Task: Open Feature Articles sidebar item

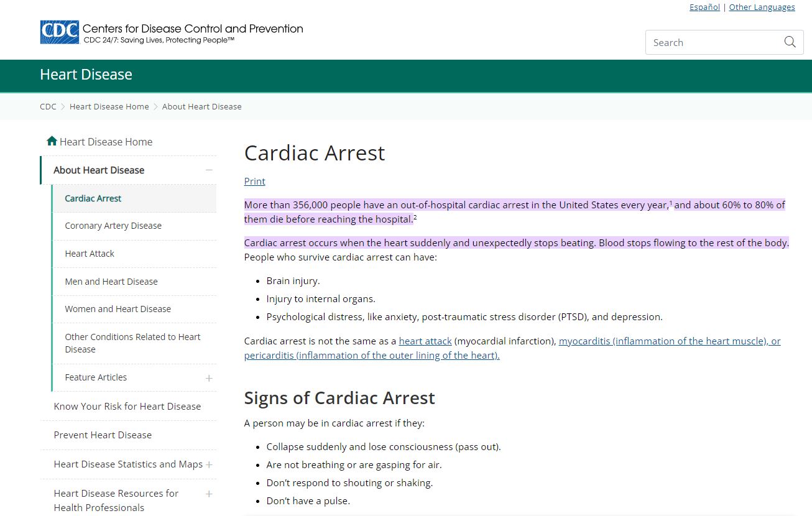Action: point(96,377)
